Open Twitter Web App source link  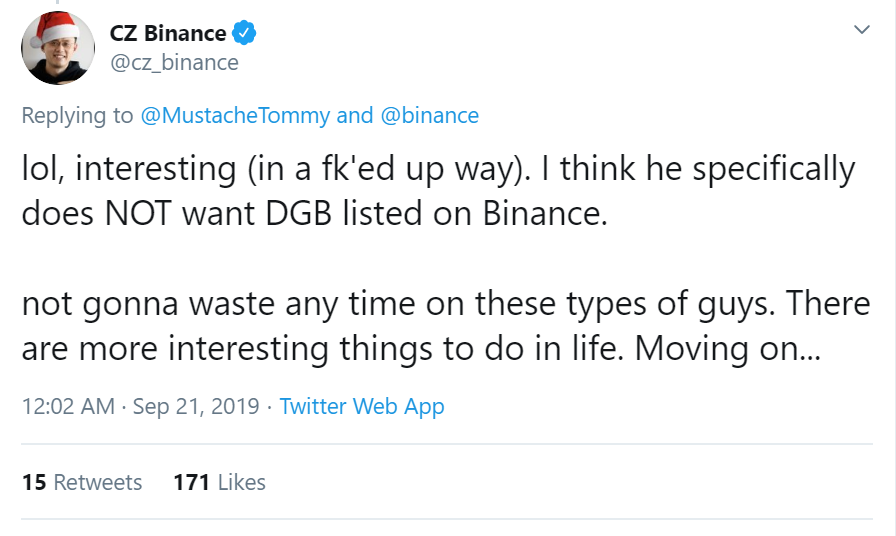362,406
